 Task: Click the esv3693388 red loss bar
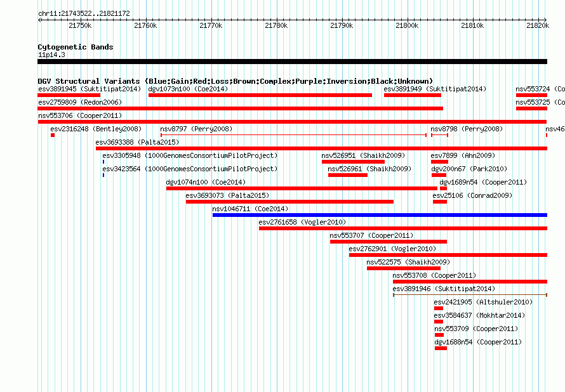321,148
